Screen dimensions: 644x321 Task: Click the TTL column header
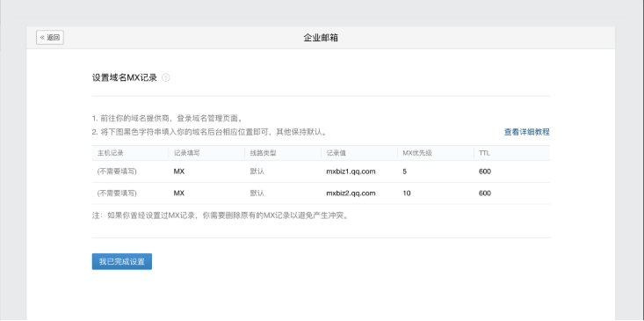pos(484,153)
